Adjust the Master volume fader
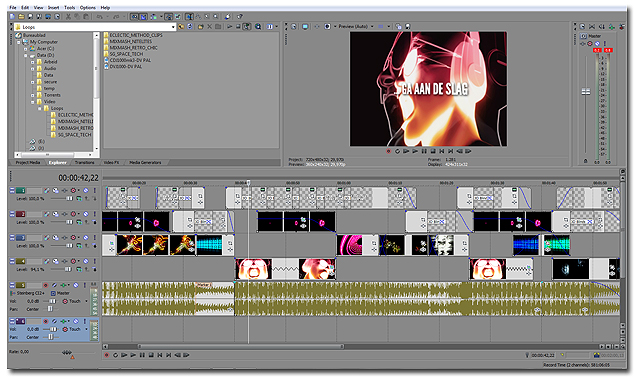The width and height of the screenshot is (634, 377). tap(585, 92)
